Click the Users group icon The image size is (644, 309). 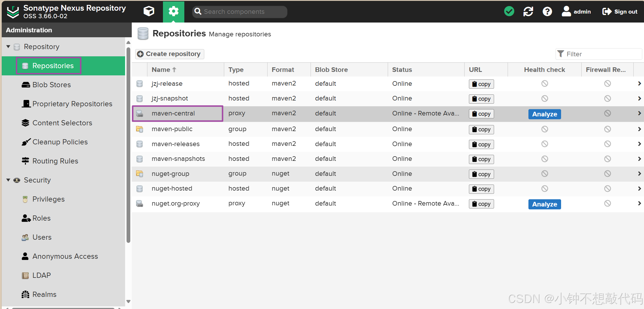point(25,237)
